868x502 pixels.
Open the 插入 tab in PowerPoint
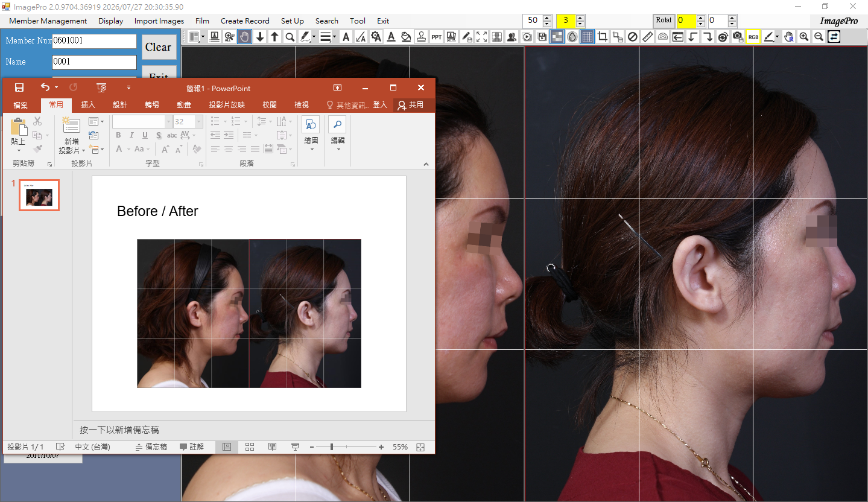[88, 105]
